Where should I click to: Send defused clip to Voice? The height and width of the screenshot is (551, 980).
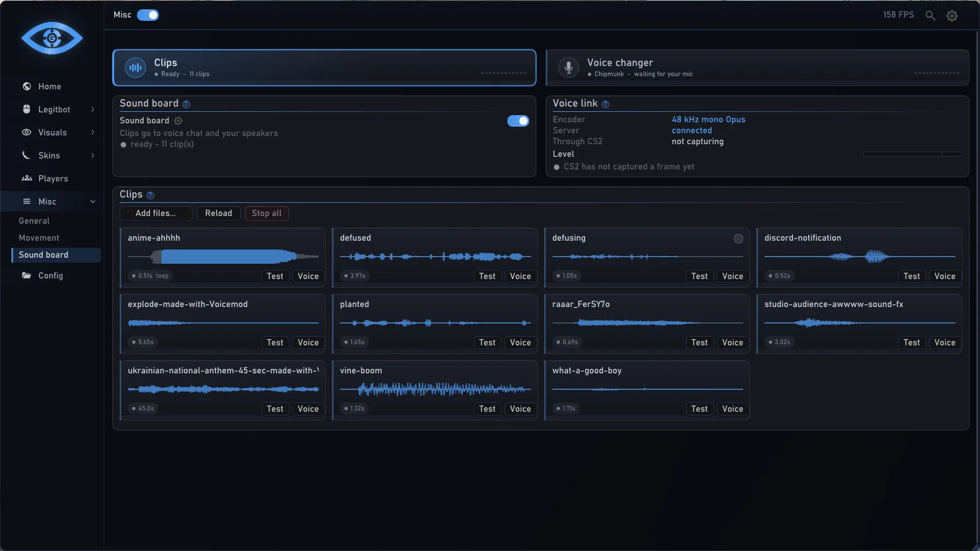click(520, 276)
